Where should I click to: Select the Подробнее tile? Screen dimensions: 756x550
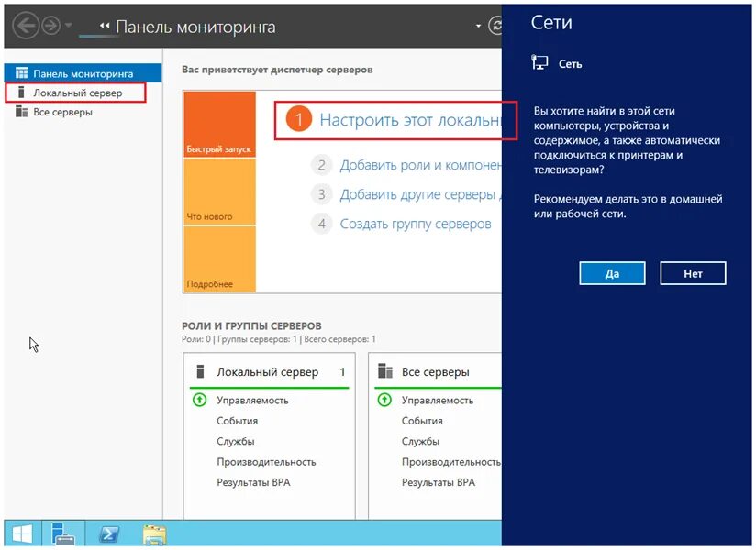(x=219, y=259)
